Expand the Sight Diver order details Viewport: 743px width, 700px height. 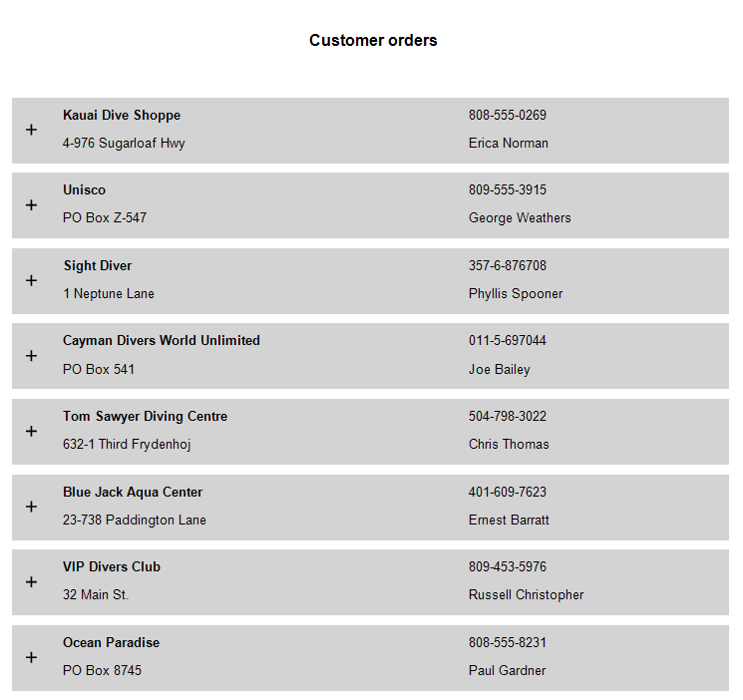coord(31,280)
